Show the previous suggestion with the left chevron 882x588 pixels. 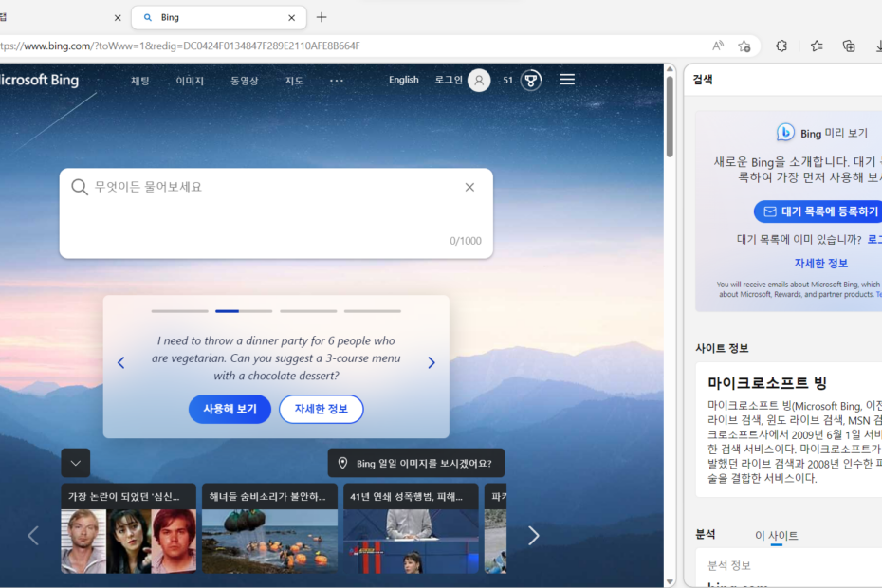(121, 363)
